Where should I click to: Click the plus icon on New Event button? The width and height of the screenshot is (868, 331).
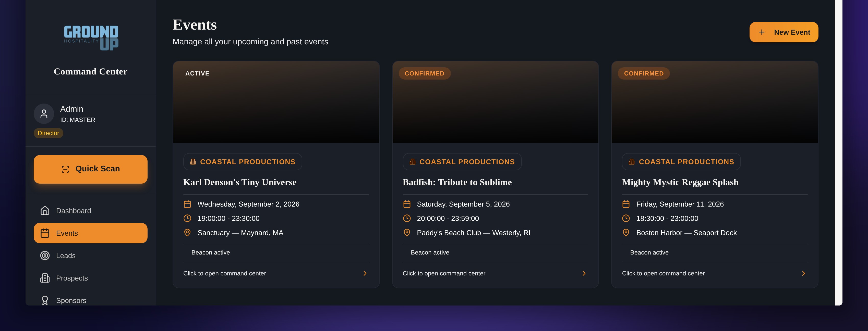(762, 32)
